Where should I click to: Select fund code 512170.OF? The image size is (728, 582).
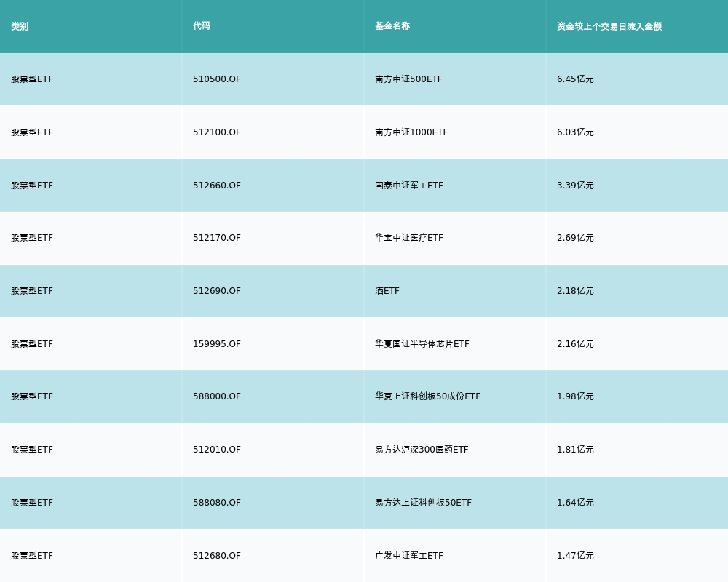217,238
